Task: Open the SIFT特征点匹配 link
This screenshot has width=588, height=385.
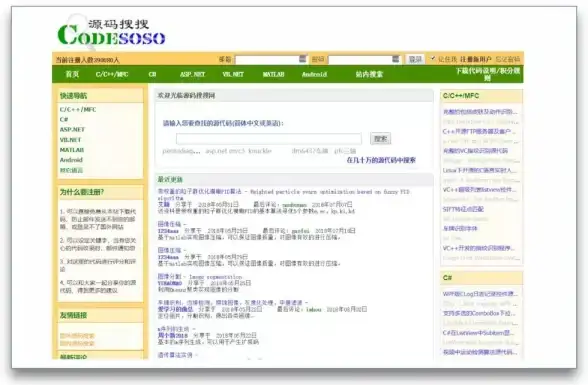Action: [x=463, y=209]
